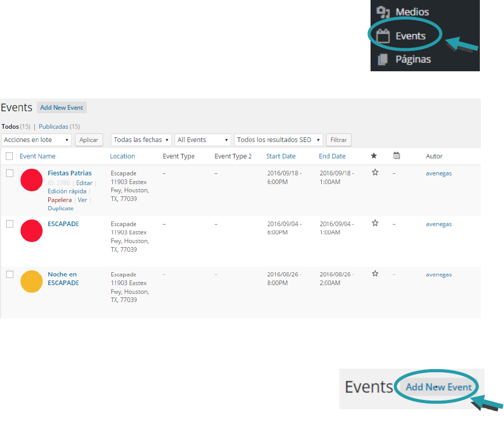Click Editar under Fiestas Patrias

pyautogui.click(x=84, y=183)
